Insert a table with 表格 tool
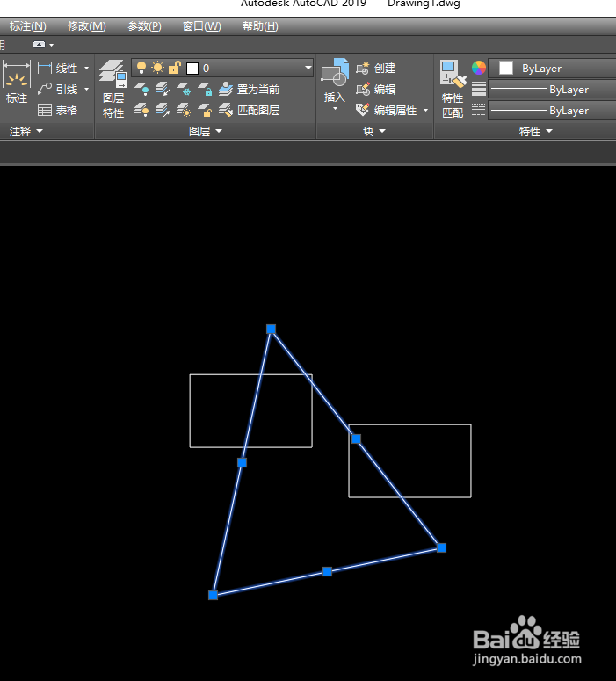The height and width of the screenshot is (681, 616). tap(57, 111)
